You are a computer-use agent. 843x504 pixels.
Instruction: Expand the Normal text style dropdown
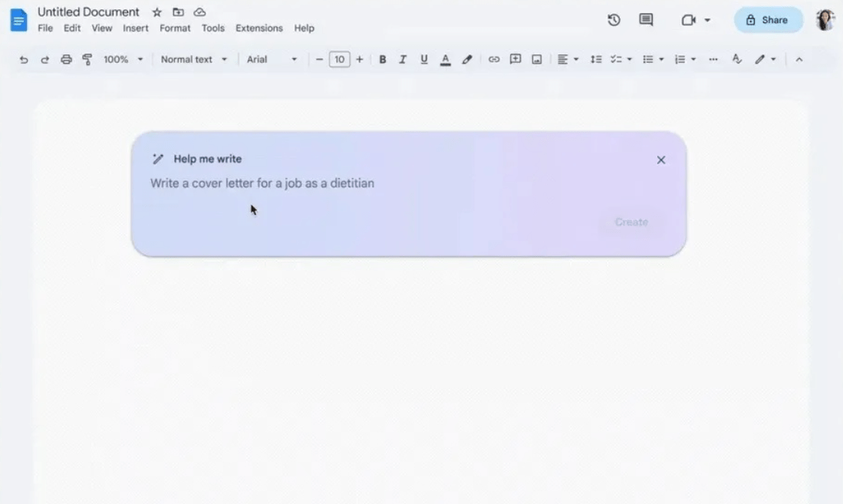coord(193,60)
